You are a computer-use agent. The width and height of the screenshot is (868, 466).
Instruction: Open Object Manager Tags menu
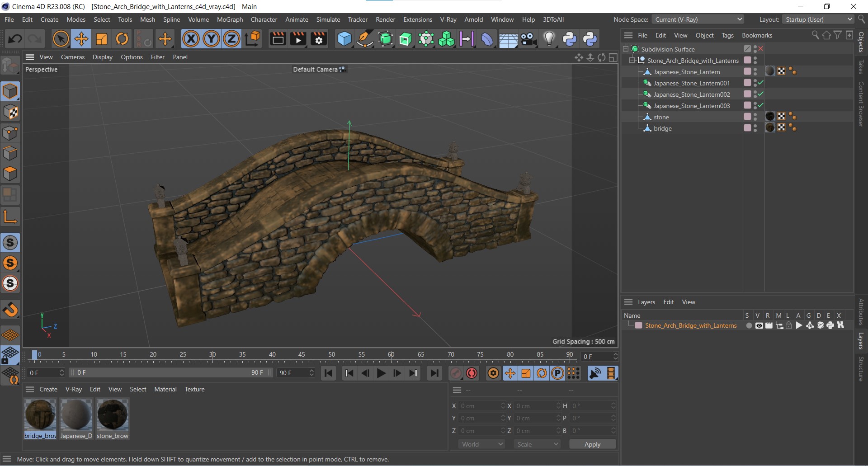727,35
